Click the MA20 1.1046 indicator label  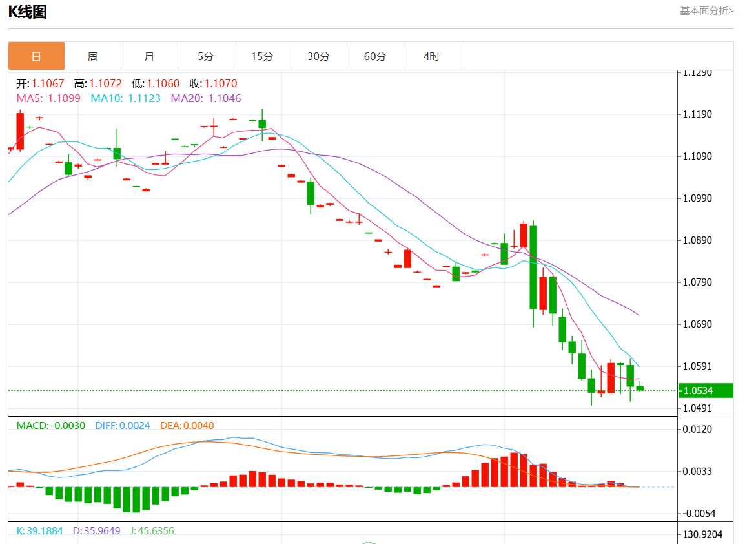click(x=205, y=98)
